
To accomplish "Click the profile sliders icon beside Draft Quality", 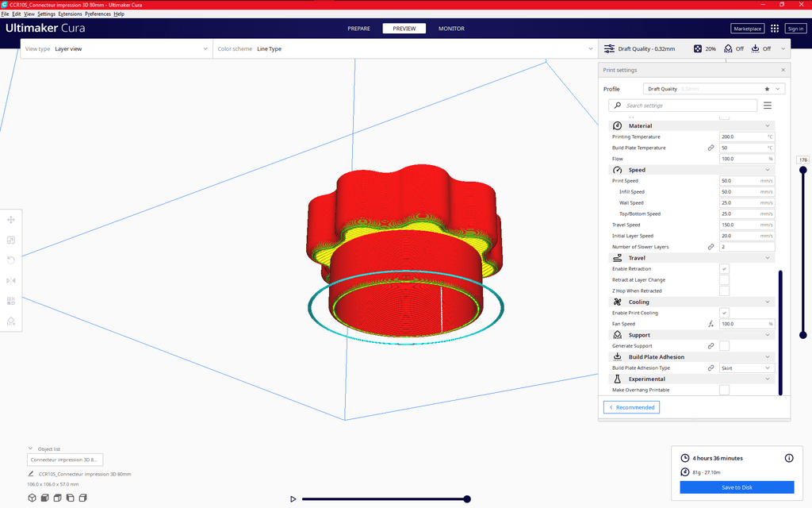I will (610, 48).
